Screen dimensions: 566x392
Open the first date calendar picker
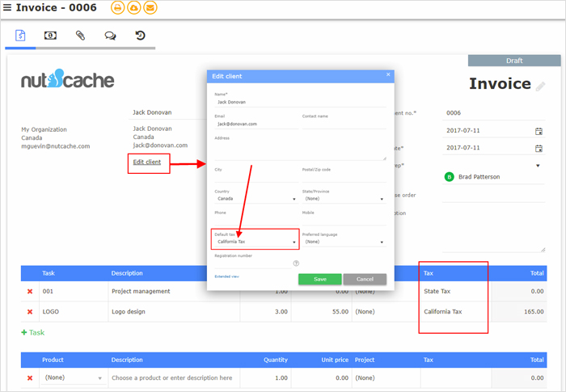click(x=539, y=131)
